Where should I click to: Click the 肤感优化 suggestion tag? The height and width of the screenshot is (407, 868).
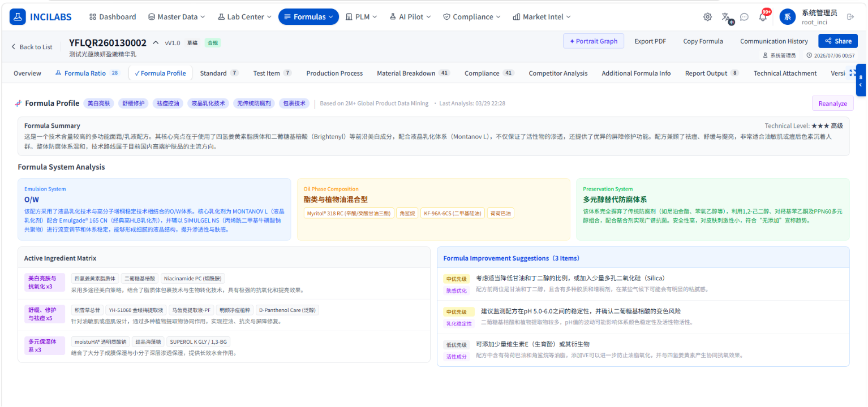point(457,291)
